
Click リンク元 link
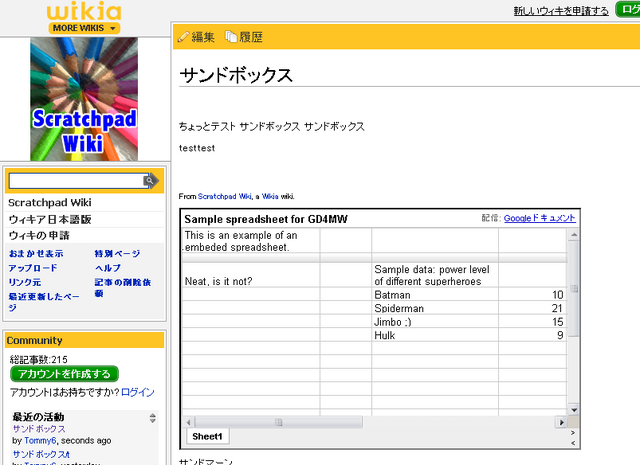pyautogui.click(x=25, y=282)
